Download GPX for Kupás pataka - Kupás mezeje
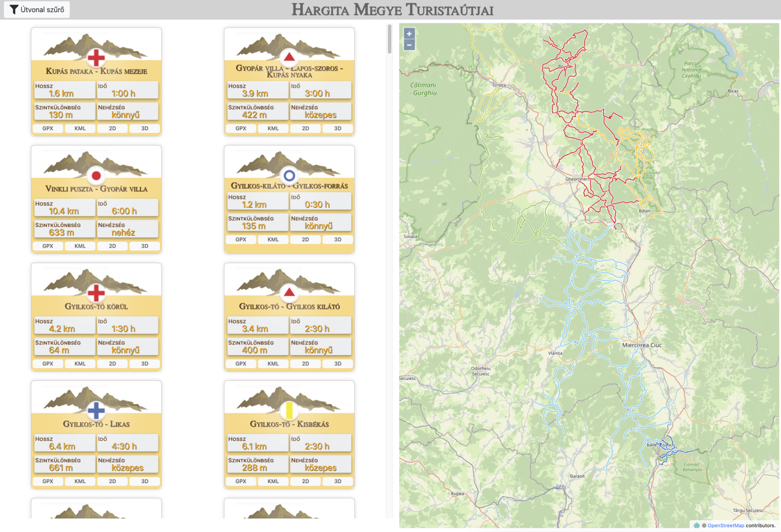The height and width of the screenshot is (532, 781). pyautogui.click(x=48, y=128)
